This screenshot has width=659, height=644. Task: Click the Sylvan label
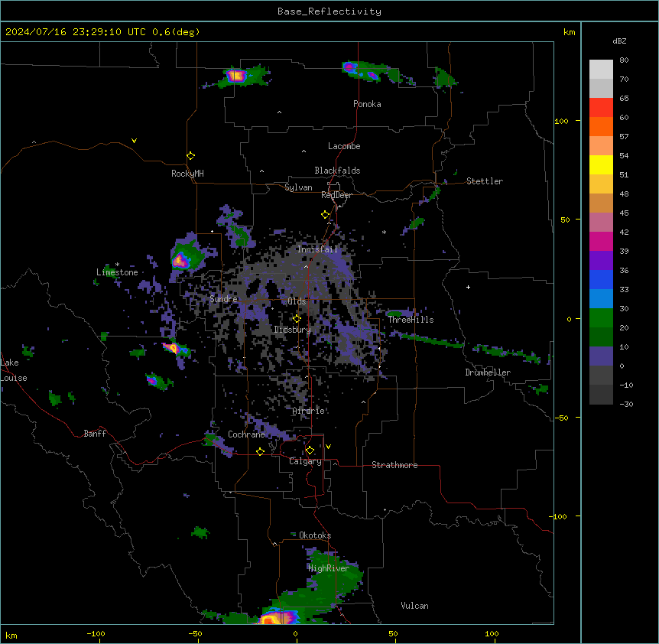pyautogui.click(x=298, y=187)
